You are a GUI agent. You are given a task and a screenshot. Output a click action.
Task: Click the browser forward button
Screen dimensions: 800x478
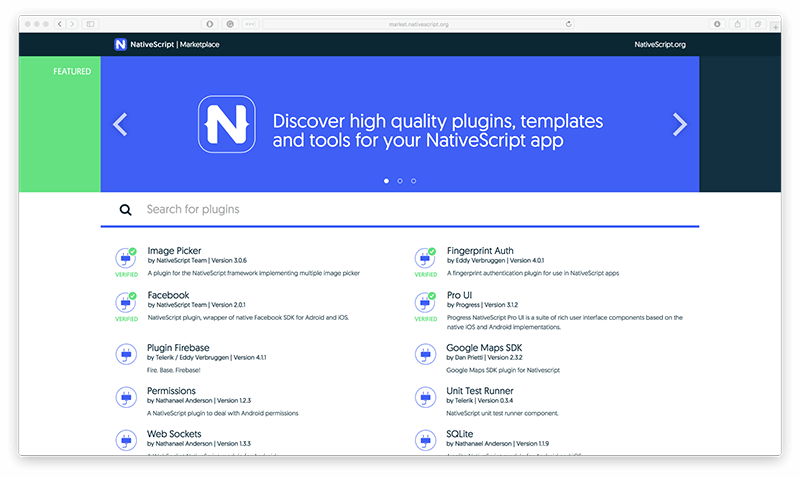tap(72, 24)
